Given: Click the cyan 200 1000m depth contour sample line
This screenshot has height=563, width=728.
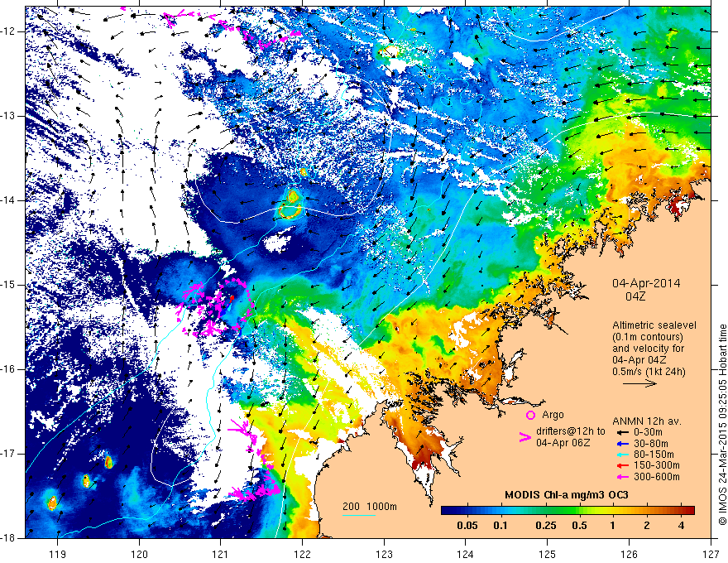Looking at the screenshot, I should 359,515.
